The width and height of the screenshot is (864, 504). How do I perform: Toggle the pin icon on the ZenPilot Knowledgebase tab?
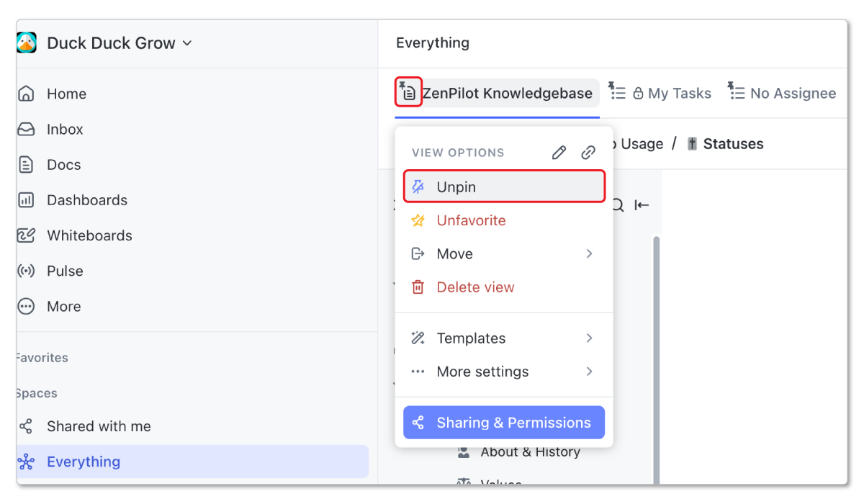(x=408, y=92)
